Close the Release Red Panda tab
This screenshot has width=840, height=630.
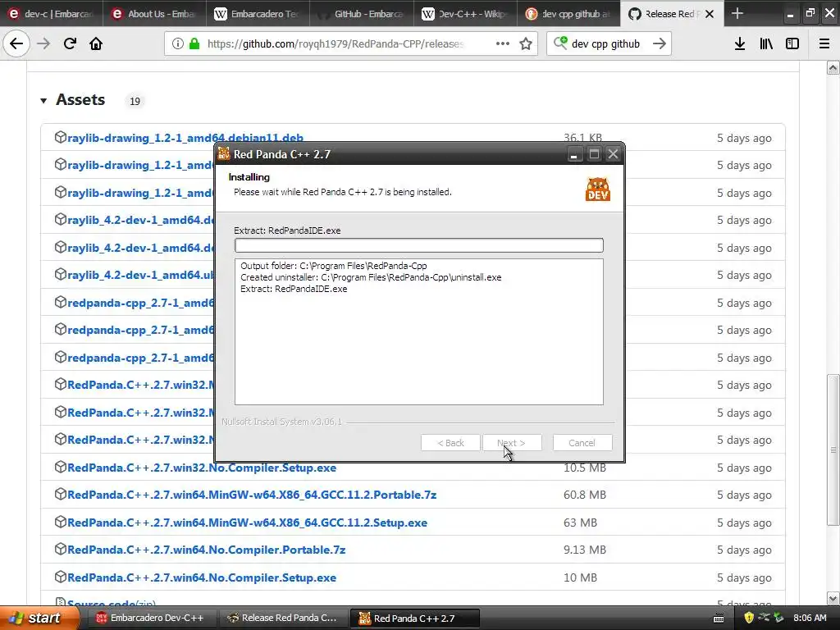(x=710, y=14)
